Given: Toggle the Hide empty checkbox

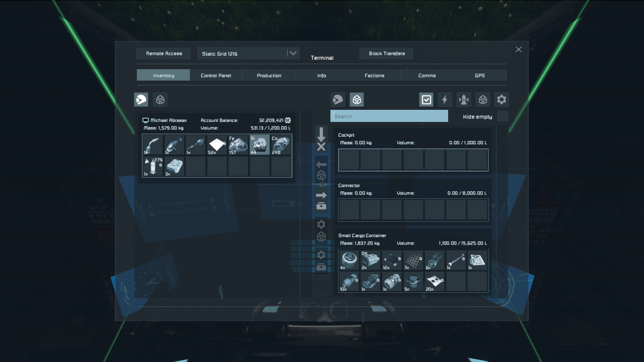Looking at the screenshot, I should coord(503,117).
